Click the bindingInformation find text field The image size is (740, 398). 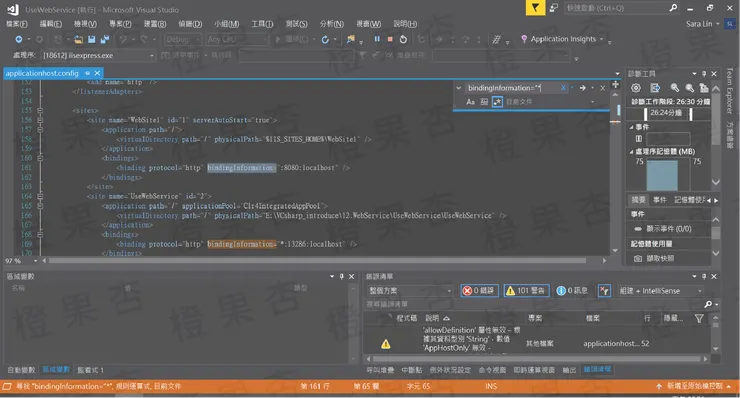coord(513,88)
